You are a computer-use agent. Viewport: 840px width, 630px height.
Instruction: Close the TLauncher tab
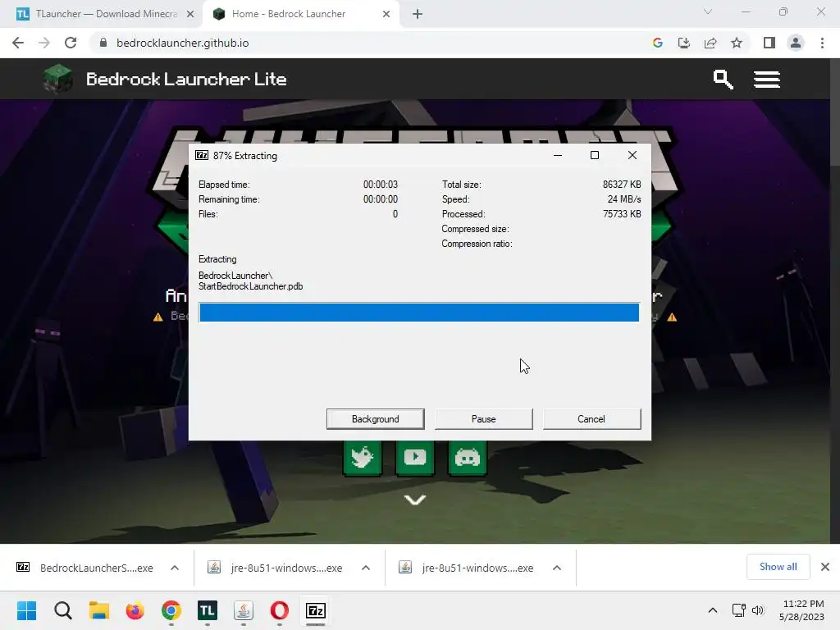[190, 15]
